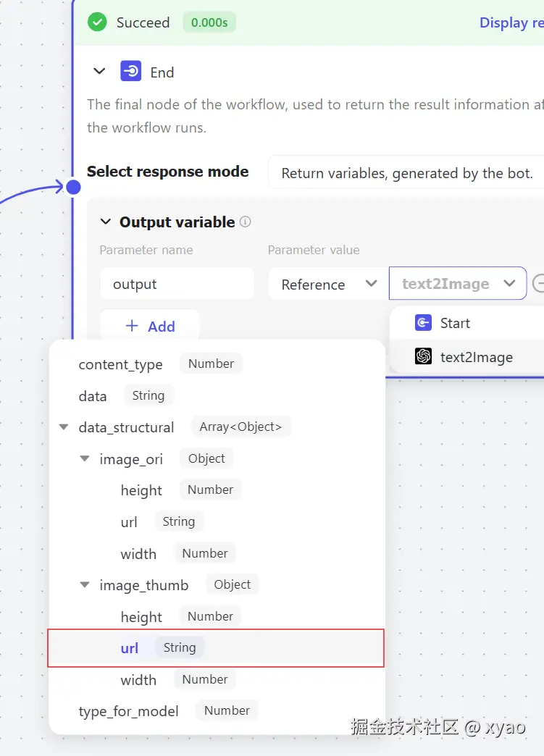Click the Start node icon in dropdown
The image size is (544, 756).
423,323
